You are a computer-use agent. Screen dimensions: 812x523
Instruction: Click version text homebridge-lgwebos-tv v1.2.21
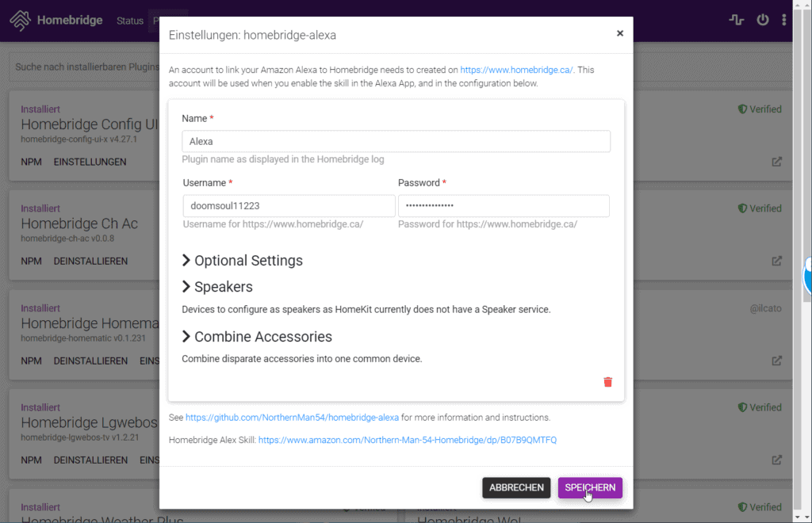pyautogui.click(x=80, y=437)
